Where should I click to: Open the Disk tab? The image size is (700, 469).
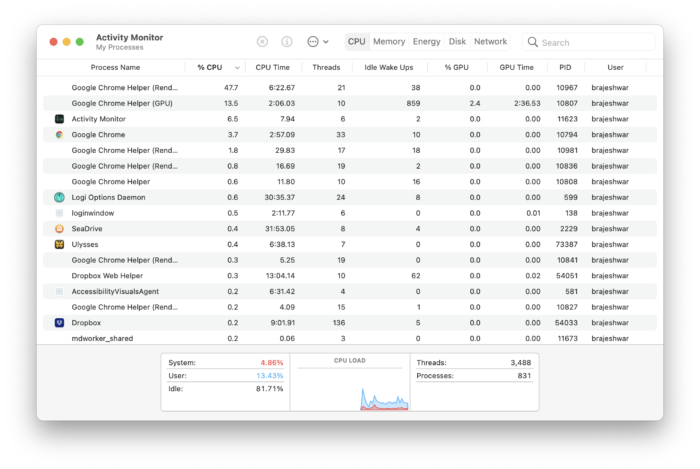(457, 42)
